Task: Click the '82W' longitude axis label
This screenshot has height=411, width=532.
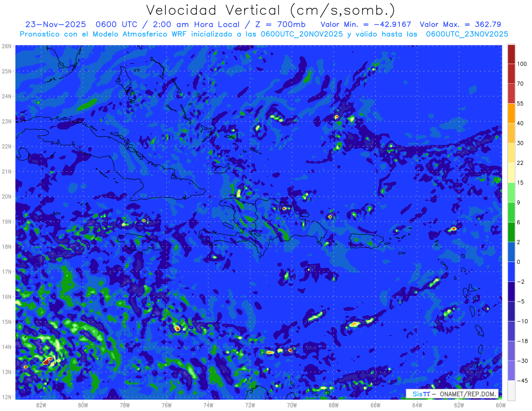Action: (42, 405)
